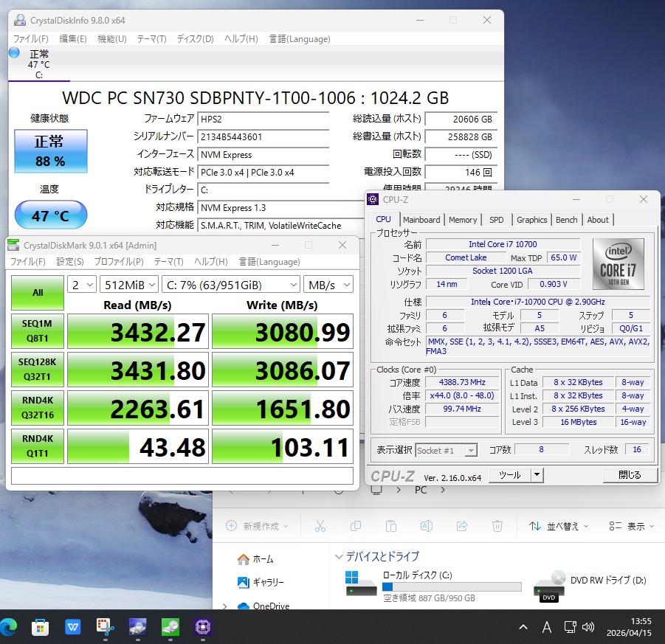Open Microsoft Store from the taskbar
This screenshot has height=644, width=665.
(x=41, y=627)
